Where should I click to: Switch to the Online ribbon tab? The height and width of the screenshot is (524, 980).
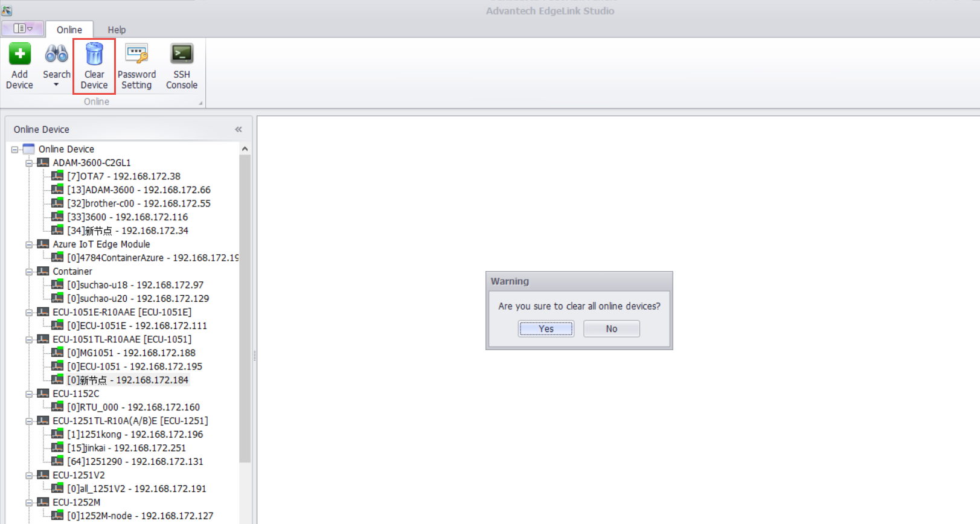pyautogui.click(x=69, y=30)
